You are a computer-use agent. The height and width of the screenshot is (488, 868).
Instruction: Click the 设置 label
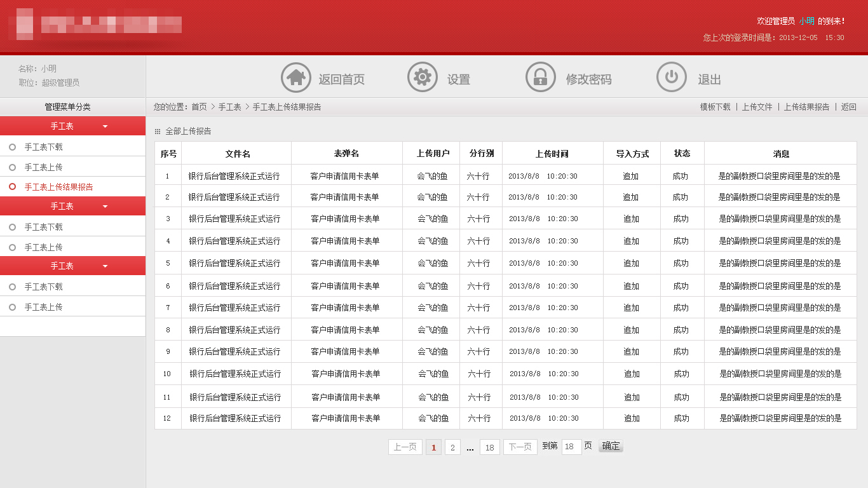[459, 79]
